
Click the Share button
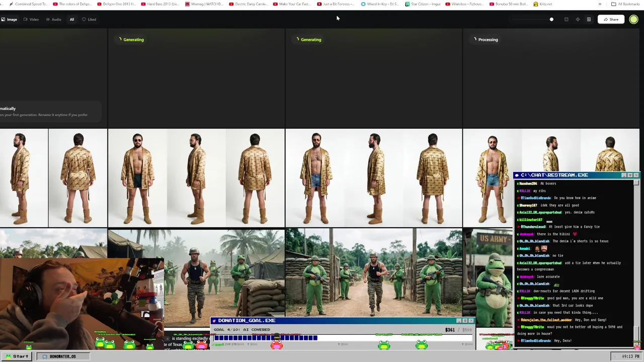(611, 20)
